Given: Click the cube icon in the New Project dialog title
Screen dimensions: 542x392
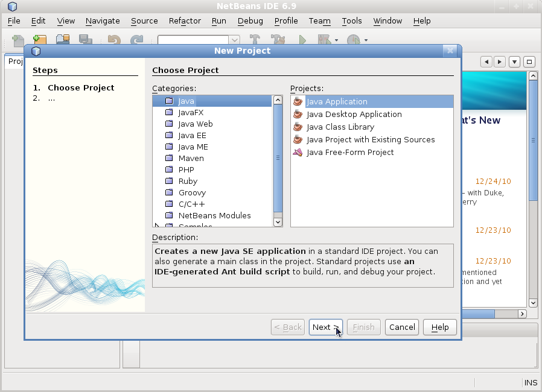Looking at the screenshot, I should pos(36,51).
